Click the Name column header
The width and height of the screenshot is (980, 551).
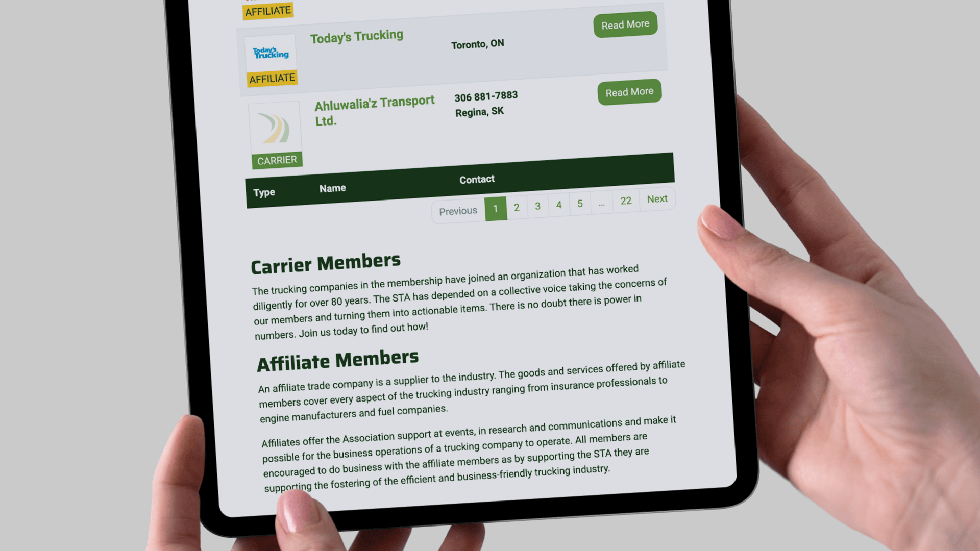tap(332, 188)
